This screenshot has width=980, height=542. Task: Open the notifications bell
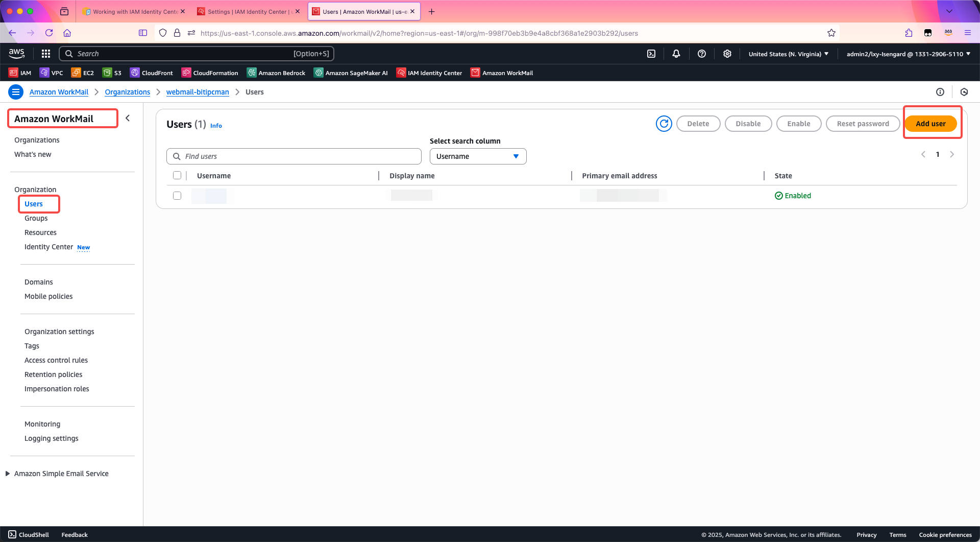(676, 54)
